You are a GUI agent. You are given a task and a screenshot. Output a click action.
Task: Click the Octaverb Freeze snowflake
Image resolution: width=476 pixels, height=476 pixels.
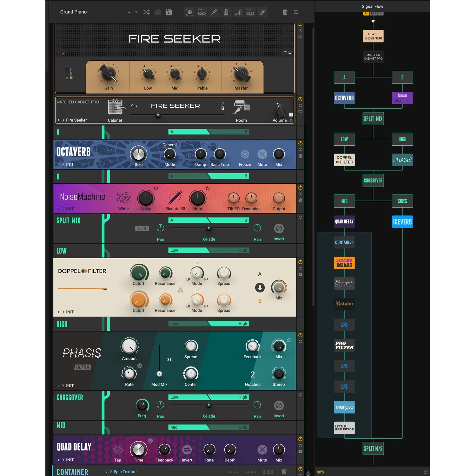245,155
